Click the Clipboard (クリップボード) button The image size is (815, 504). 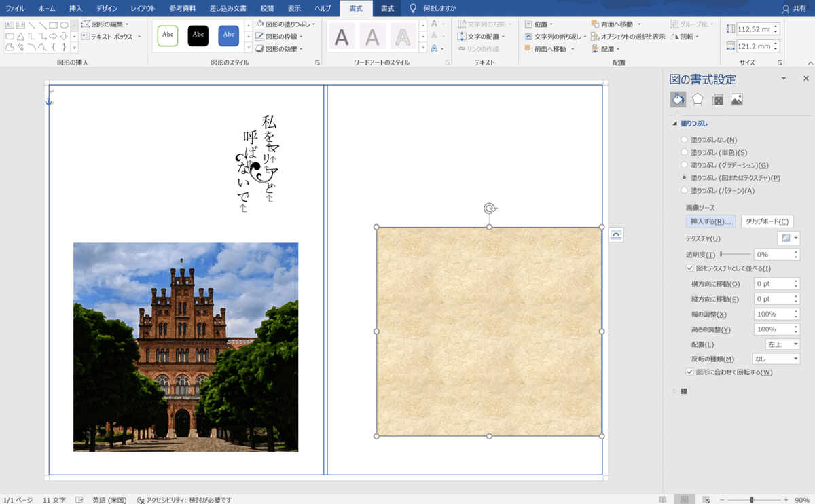tap(767, 221)
